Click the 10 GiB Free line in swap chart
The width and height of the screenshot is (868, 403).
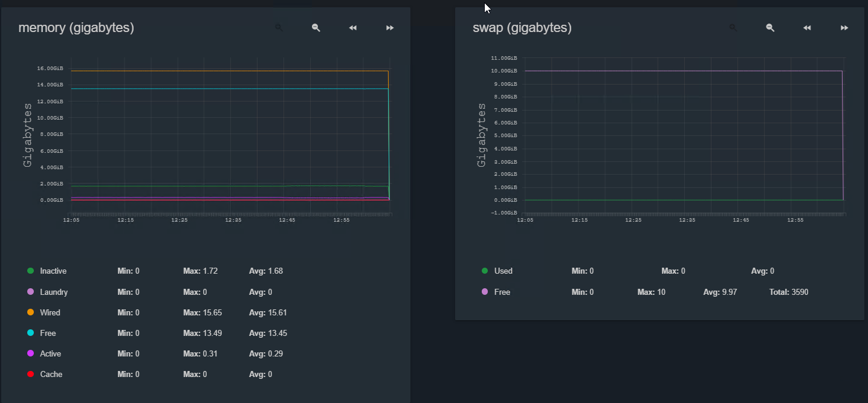coord(683,71)
